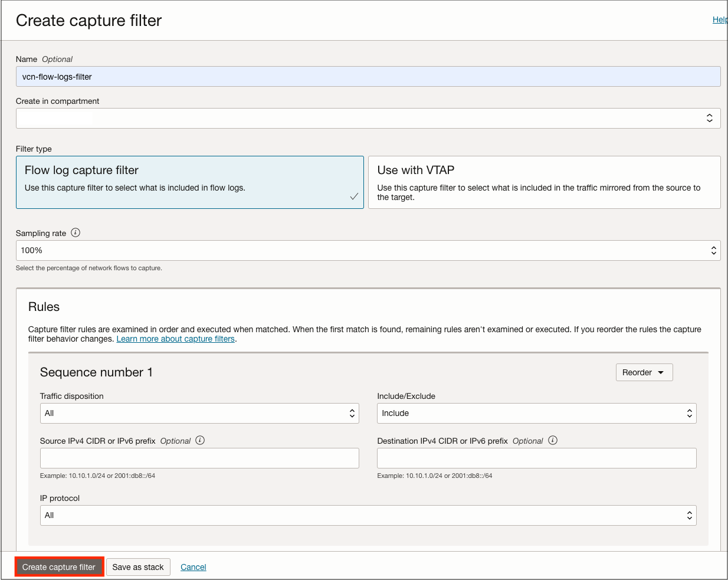Viewport: 728px width, 580px height.
Task: Click info icon beside Source IPv4 CIDR
Action: pos(200,441)
